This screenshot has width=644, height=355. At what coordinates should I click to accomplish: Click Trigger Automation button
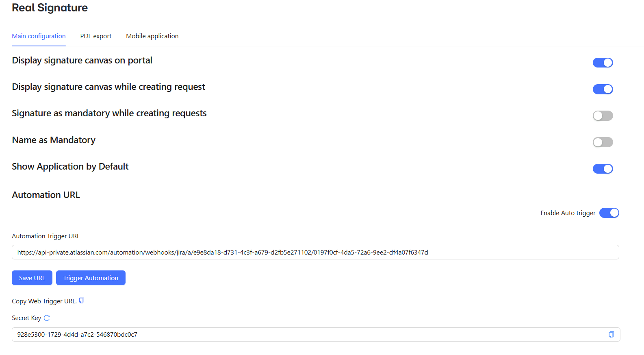[x=91, y=278]
